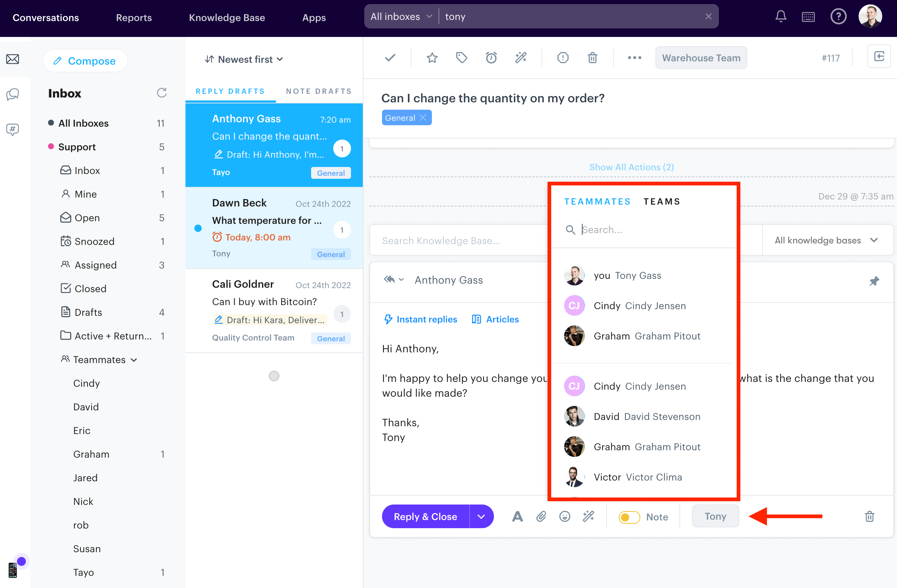
Task: Click the Compose button
Action: (85, 61)
